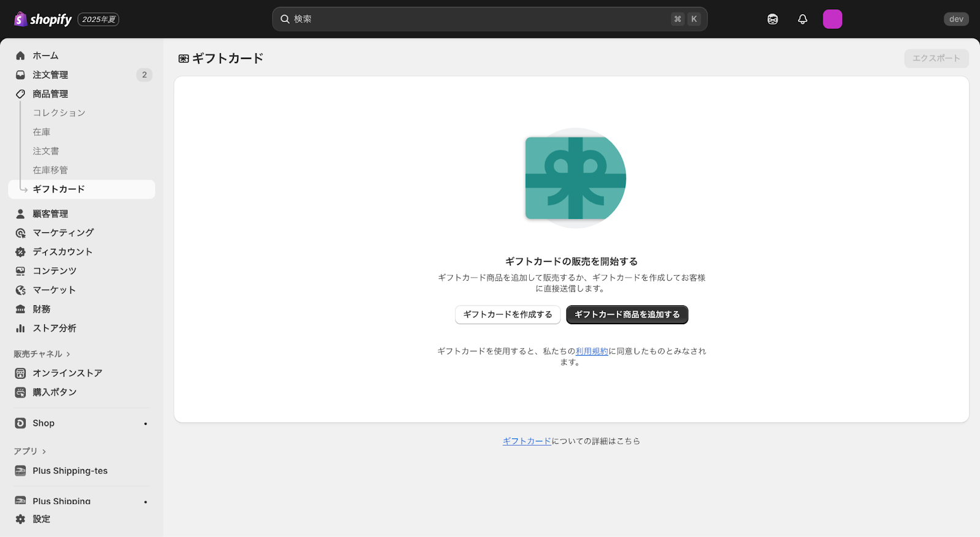Open 在庫移管 submenu item

50,170
